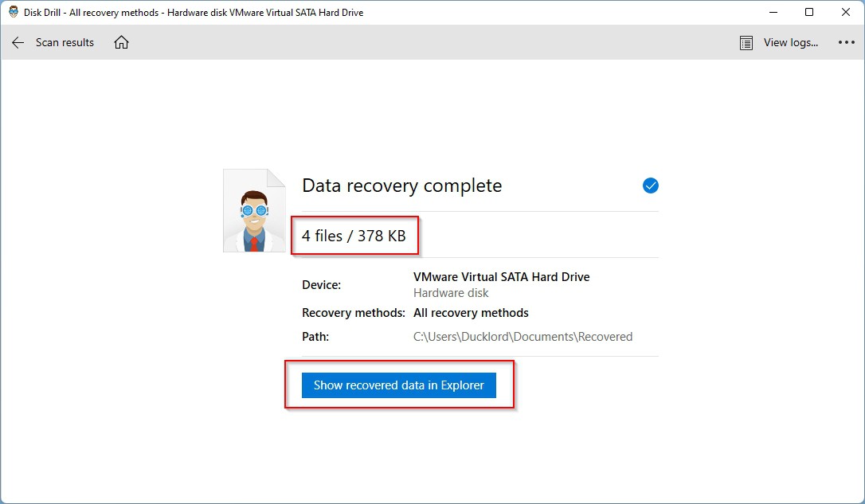Click the "Device:" field label
Viewport: 865px width, 504px height.
pyautogui.click(x=321, y=285)
